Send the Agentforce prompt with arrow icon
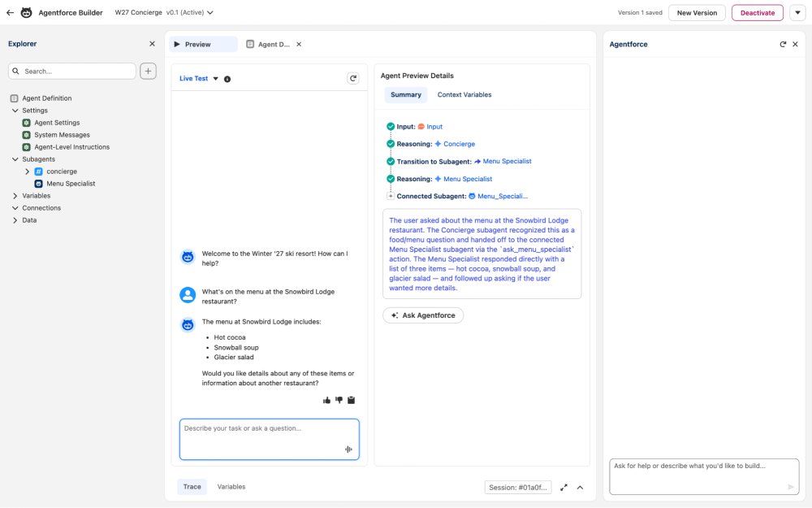 [x=791, y=487]
